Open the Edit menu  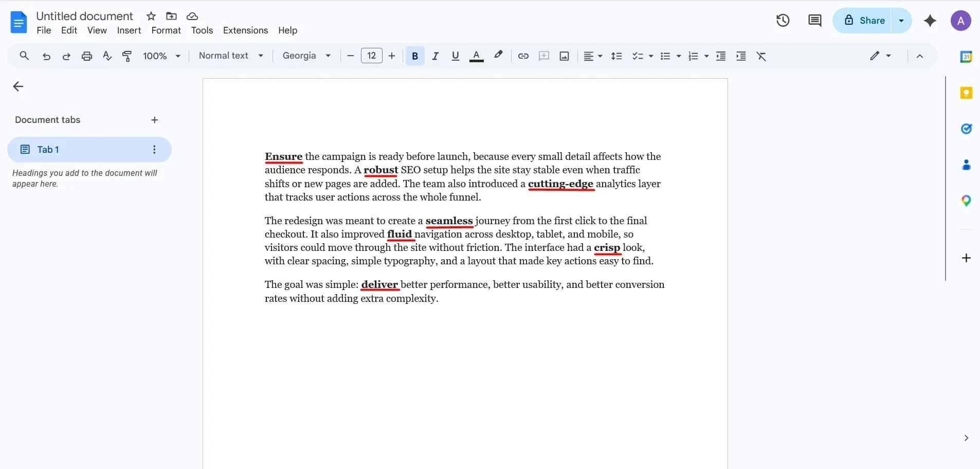coord(69,30)
